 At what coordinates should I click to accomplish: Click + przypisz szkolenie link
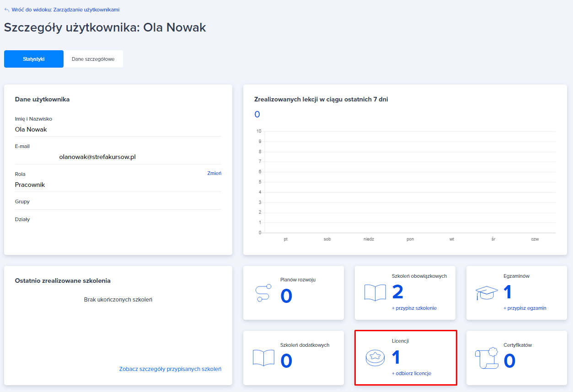coord(414,308)
